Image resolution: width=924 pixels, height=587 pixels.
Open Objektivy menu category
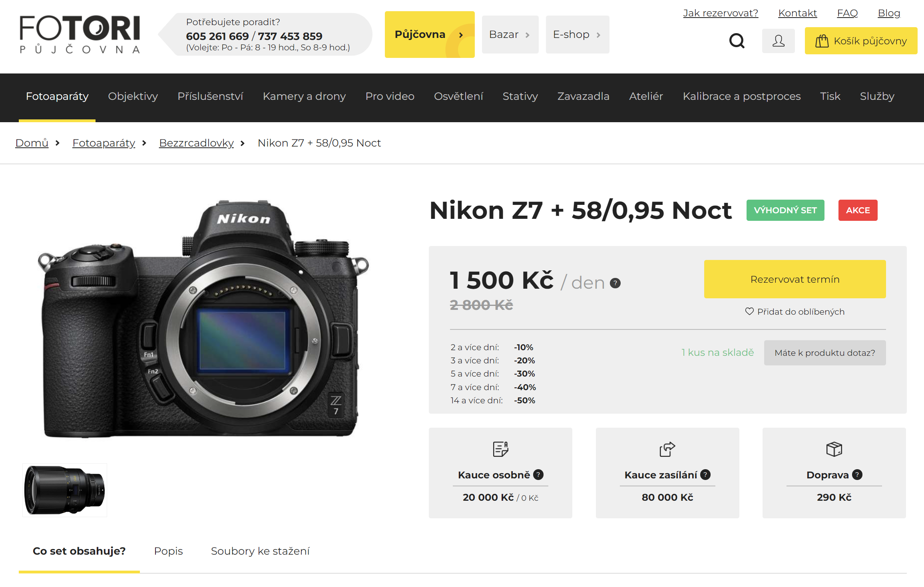pos(133,96)
